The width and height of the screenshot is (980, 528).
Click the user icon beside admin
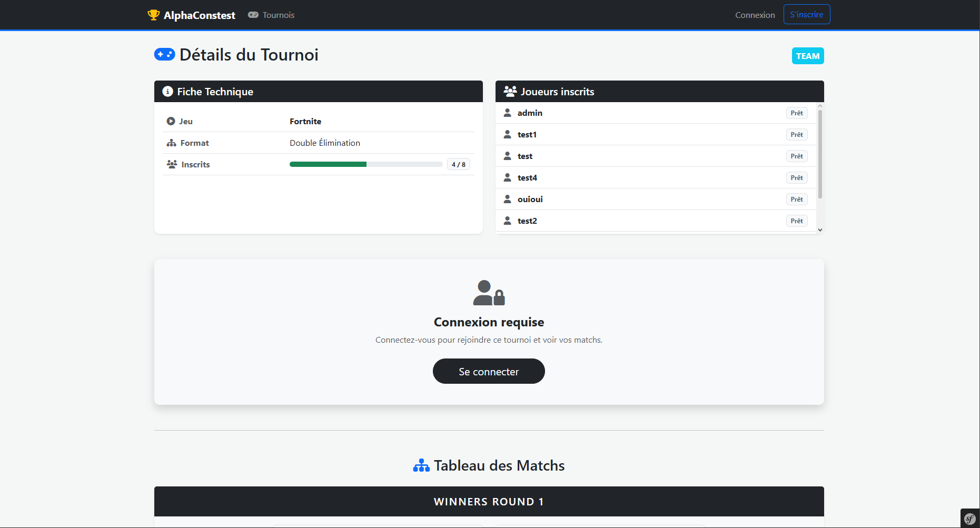[x=508, y=113]
